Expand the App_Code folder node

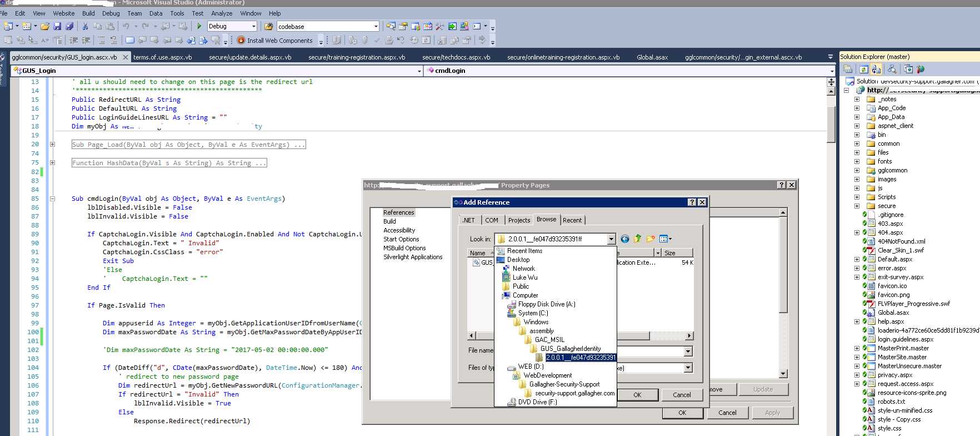pos(857,108)
